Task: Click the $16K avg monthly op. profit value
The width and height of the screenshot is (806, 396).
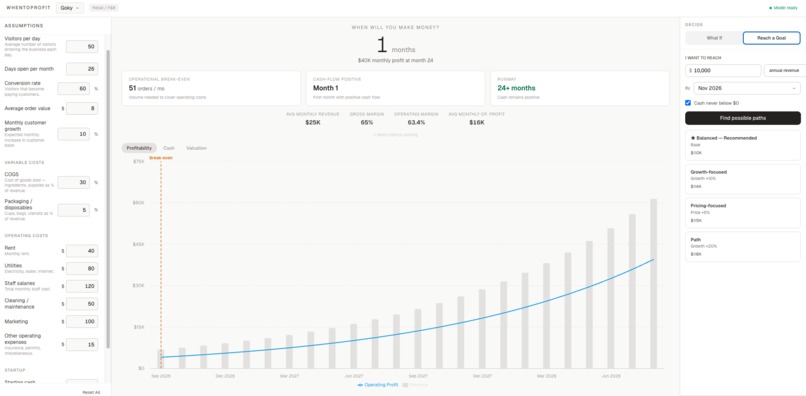Action: (476, 123)
